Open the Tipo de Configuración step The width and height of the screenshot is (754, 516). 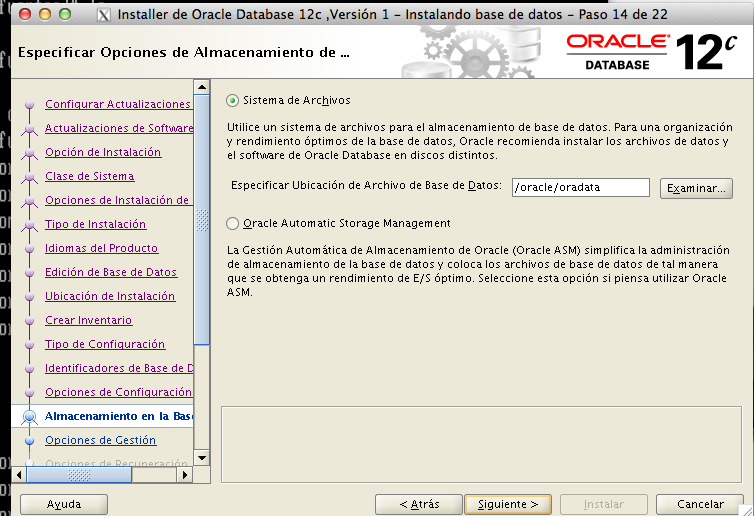coord(105,344)
